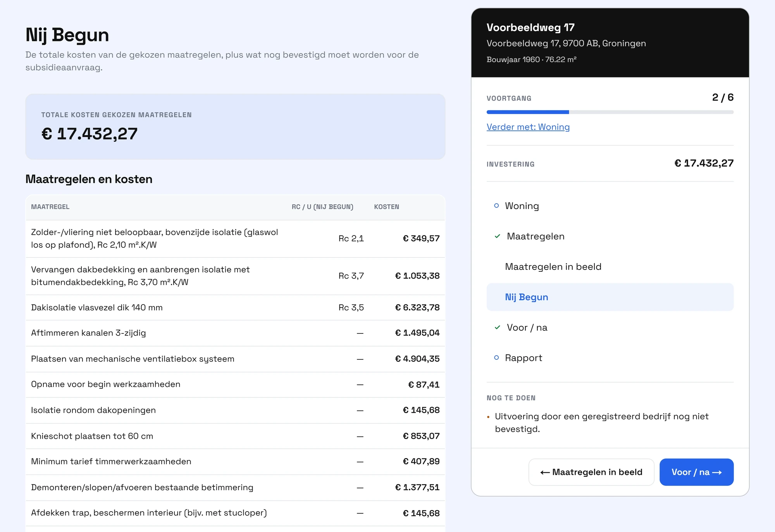
Task: Click the Rc 2,1 value cell
Action: pyautogui.click(x=351, y=239)
